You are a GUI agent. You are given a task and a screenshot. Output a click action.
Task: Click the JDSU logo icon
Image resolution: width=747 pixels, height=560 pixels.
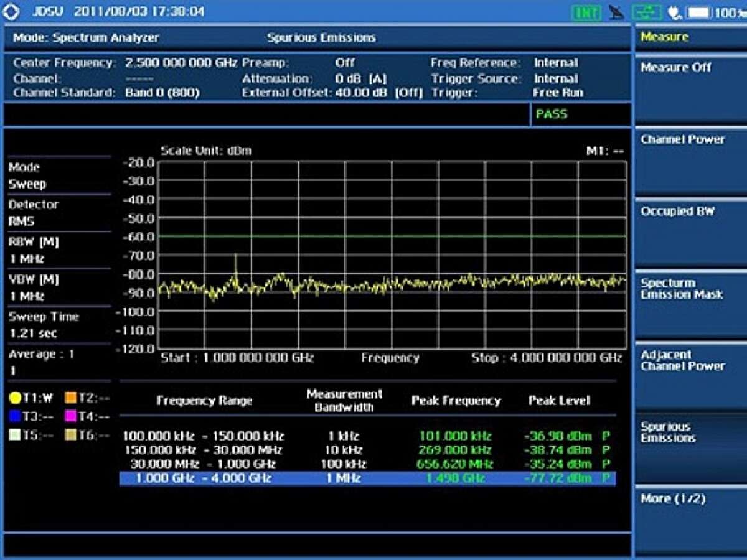pos(12,12)
